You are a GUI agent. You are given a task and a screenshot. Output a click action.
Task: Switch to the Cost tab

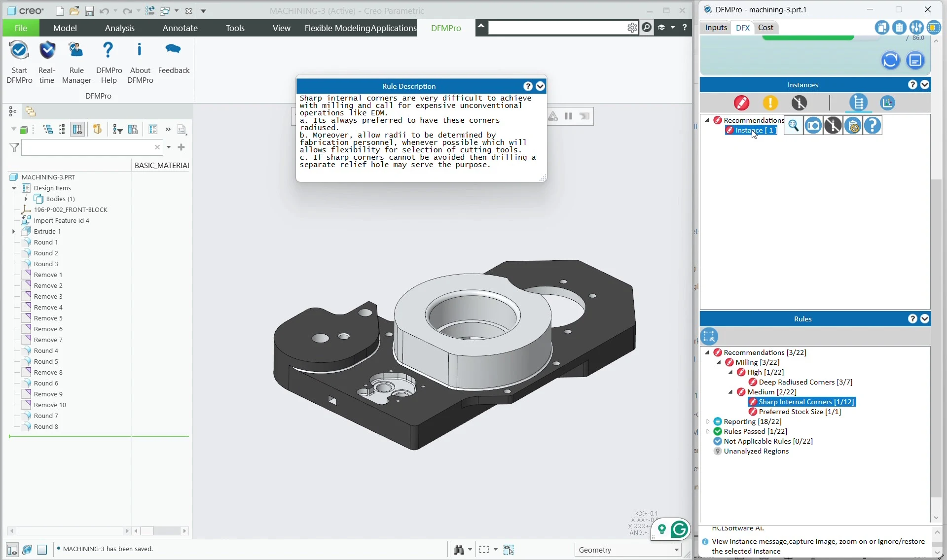pos(765,28)
